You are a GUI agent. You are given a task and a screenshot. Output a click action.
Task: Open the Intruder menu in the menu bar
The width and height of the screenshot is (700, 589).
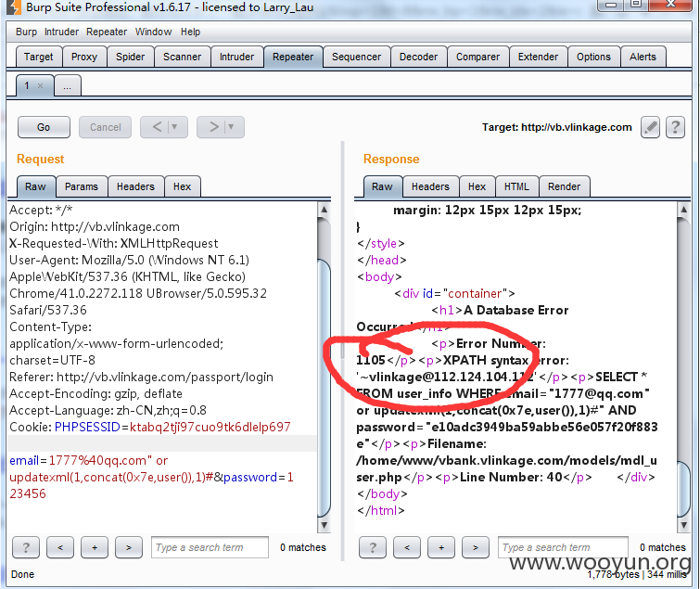coord(61,32)
